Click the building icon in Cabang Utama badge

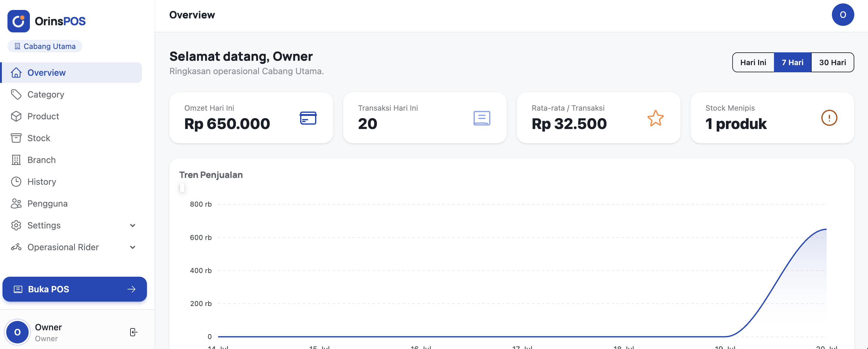[17, 46]
